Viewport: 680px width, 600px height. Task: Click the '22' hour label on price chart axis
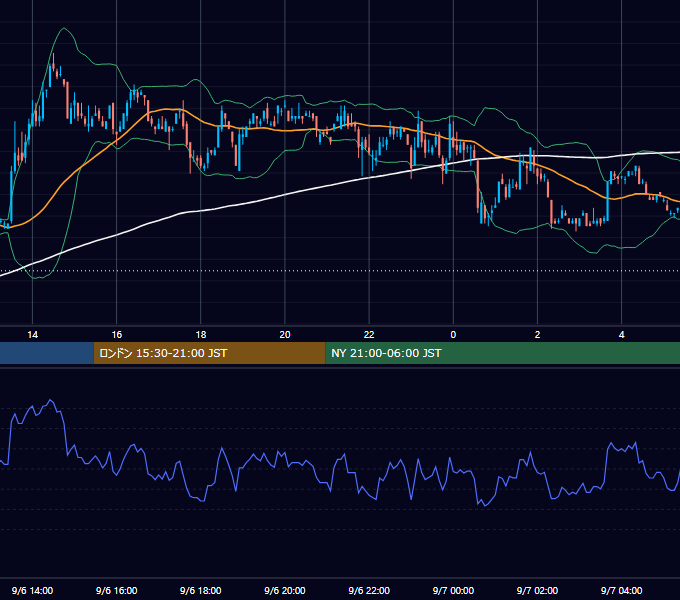(369, 335)
